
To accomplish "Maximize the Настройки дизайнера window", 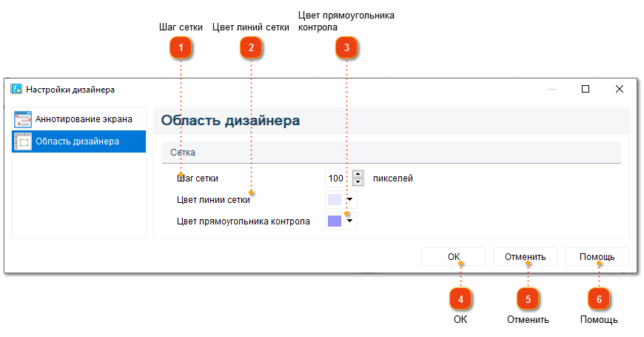I will click(x=586, y=89).
